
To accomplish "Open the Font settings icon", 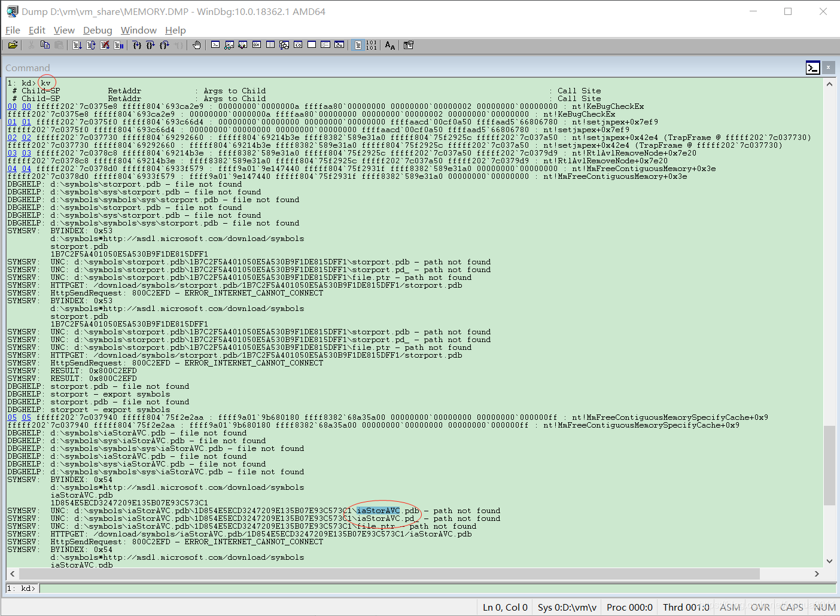I will click(390, 45).
